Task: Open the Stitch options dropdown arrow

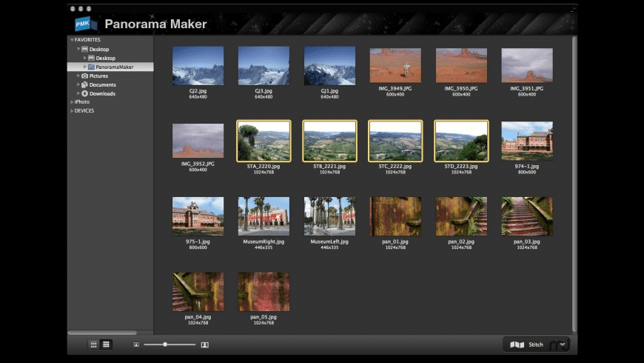Action: (x=563, y=344)
